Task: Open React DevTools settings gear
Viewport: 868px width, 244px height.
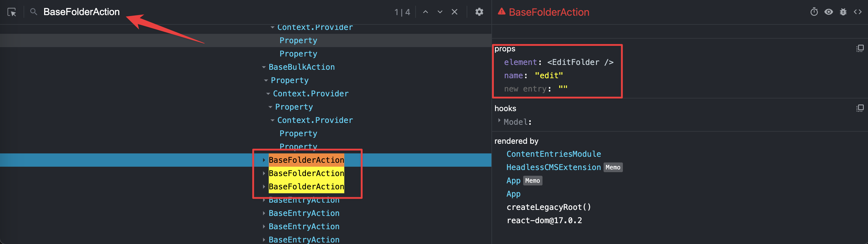Action: (479, 12)
